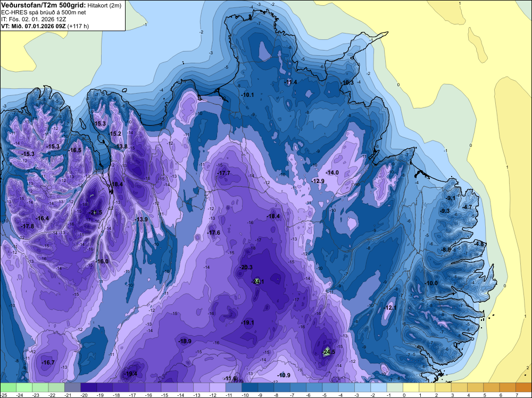Click the -24.5 temperature marker

[328, 352]
